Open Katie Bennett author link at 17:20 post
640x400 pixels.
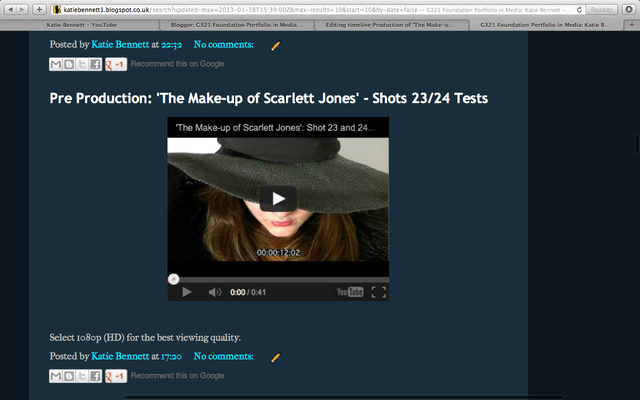point(120,356)
